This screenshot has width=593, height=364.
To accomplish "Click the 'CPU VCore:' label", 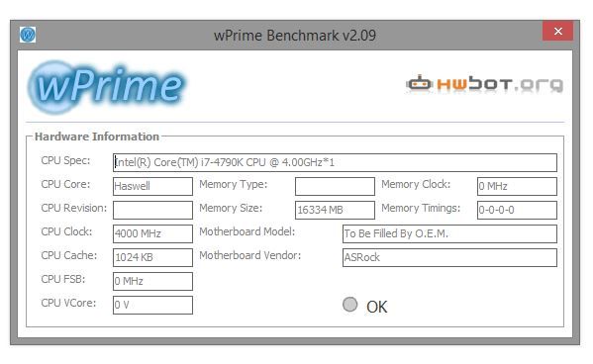I will click(x=68, y=303).
